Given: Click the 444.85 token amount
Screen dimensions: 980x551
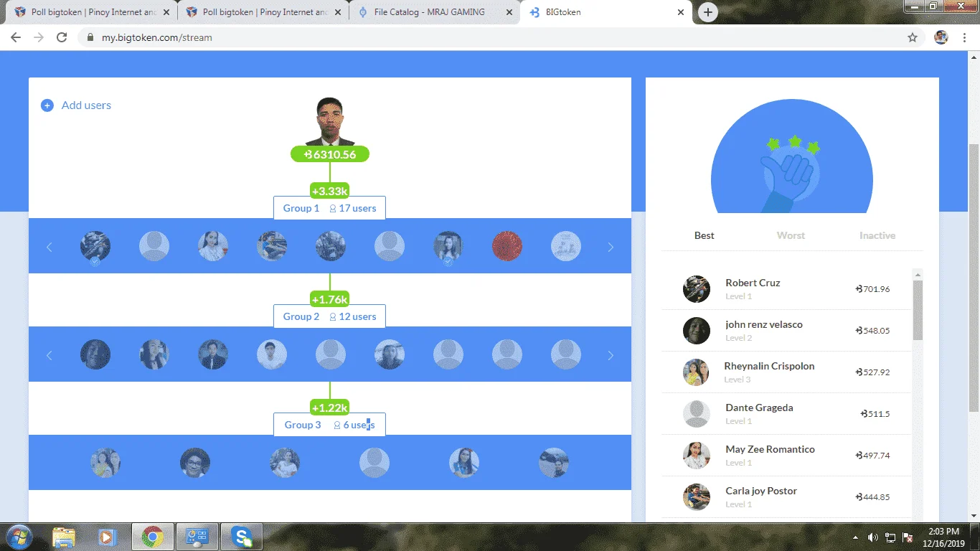Looking at the screenshot, I should click(872, 497).
